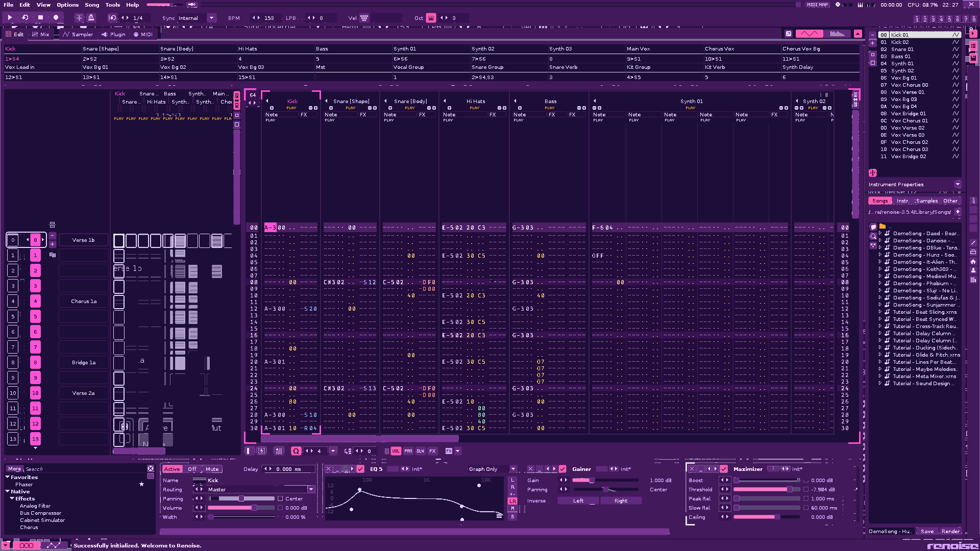This screenshot has width=980, height=551.
Task: Show volume column with VOL button
Action: (x=396, y=451)
